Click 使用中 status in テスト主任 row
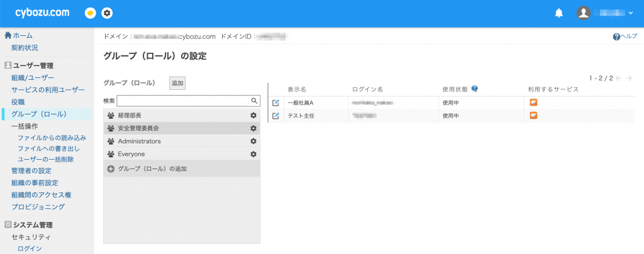This screenshot has width=644, height=254. (450, 116)
